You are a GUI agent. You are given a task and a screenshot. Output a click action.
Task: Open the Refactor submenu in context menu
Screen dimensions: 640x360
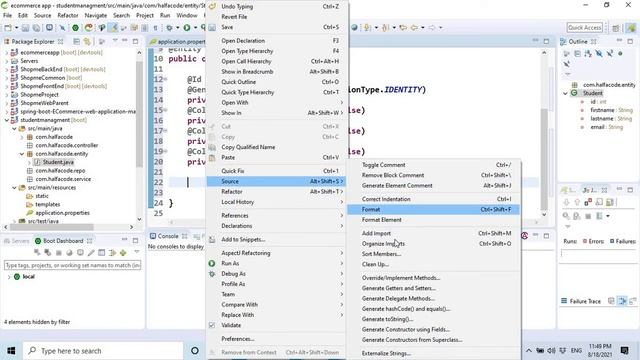point(276,191)
